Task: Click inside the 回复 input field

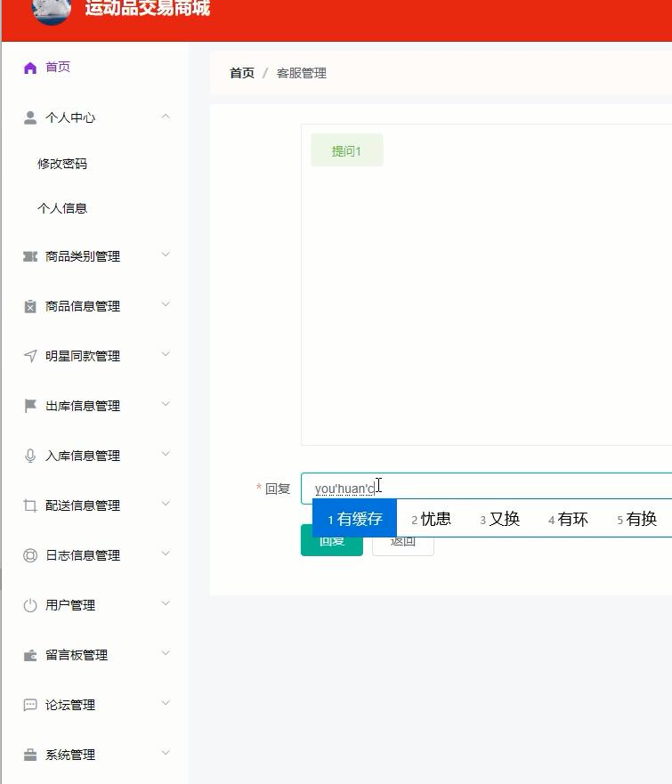Action: tap(487, 488)
